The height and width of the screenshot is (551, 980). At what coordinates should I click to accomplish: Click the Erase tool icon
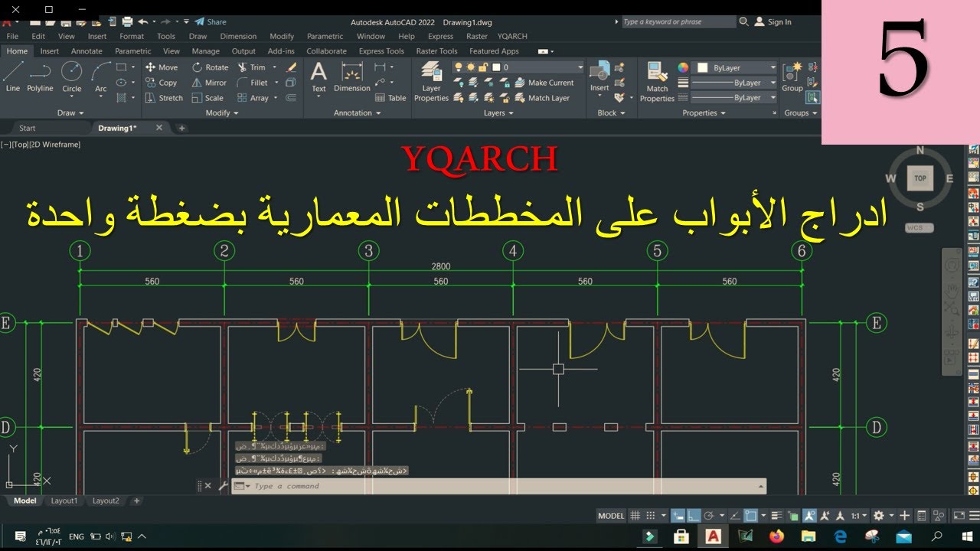291,67
